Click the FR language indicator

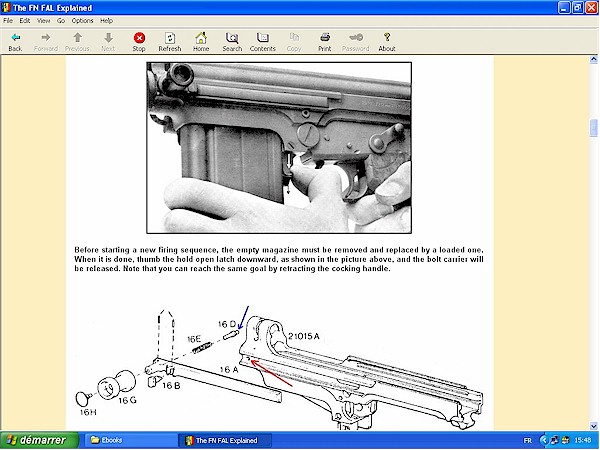click(527, 440)
